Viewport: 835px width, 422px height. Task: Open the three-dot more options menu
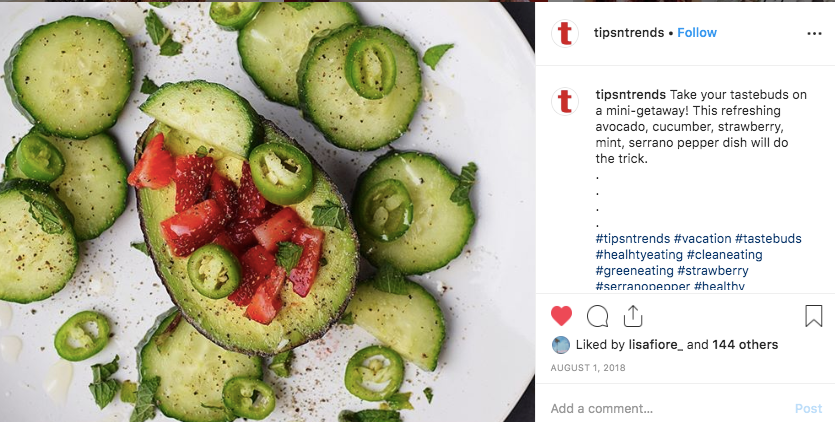coord(814,34)
